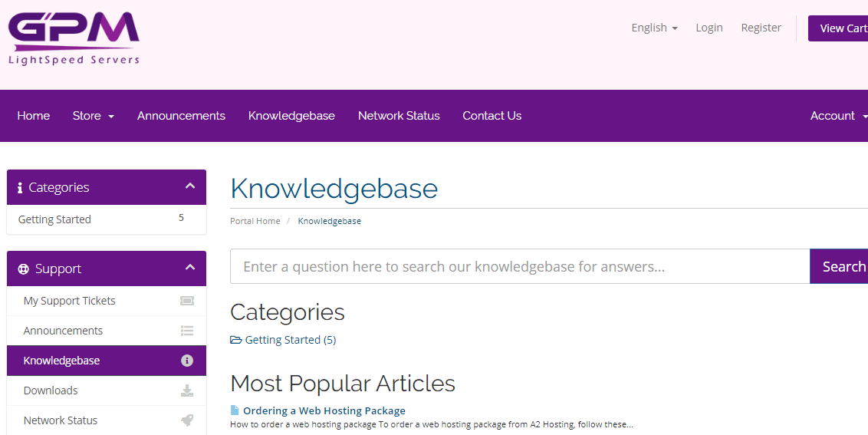Expand the Account dropdown in navbar
The image size is (868, 435).
[839, 116]
